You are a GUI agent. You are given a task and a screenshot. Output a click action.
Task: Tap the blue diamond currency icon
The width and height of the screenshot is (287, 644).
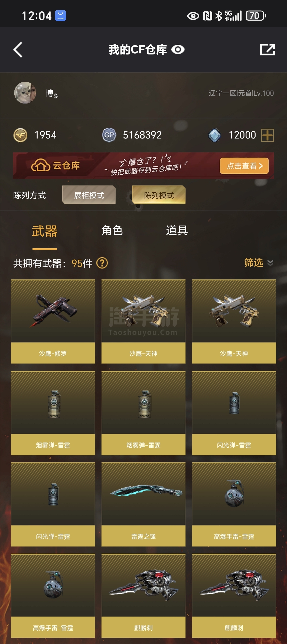tap(214, 135)
